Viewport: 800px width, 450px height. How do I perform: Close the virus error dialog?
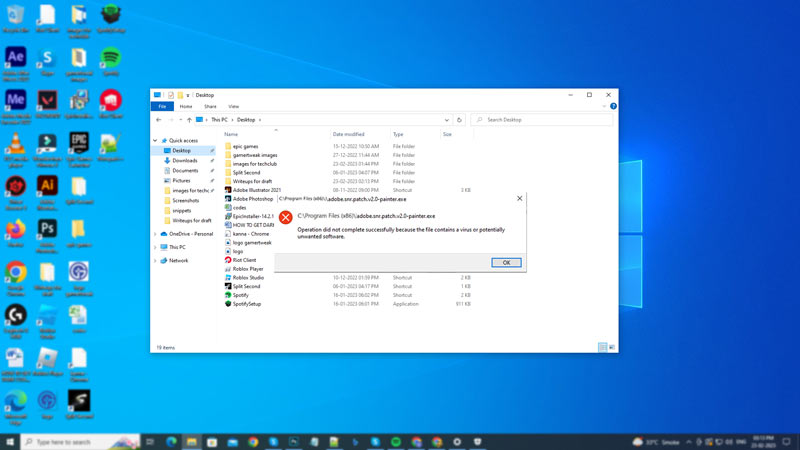pyautogui.click(x=519, y=198)
